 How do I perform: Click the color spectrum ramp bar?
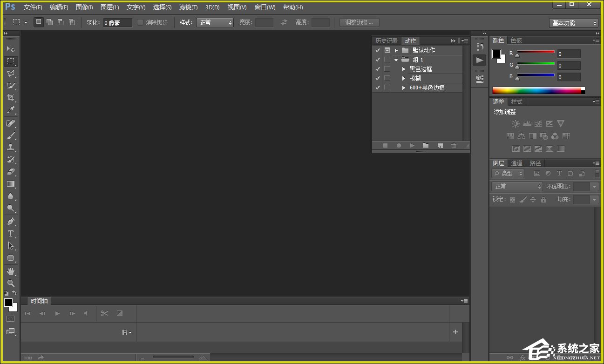coord(536,91)
